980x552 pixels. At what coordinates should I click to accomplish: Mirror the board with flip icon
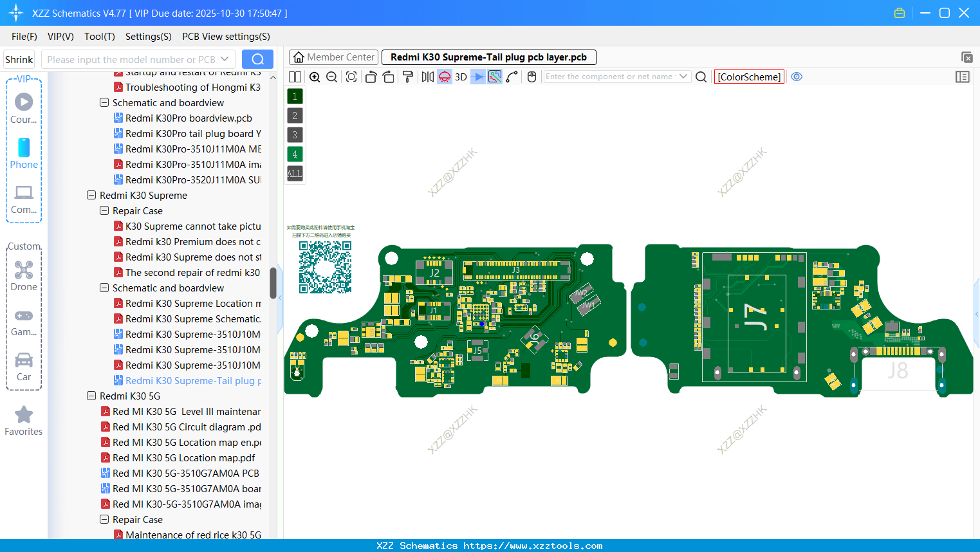point(428,77)
